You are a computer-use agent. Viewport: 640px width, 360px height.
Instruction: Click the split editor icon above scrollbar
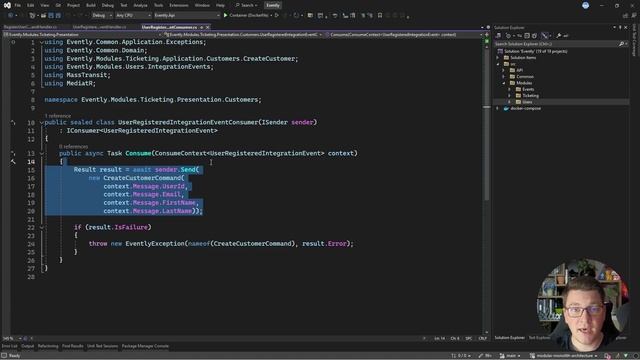pyautogui.click(x=487, y=35)
